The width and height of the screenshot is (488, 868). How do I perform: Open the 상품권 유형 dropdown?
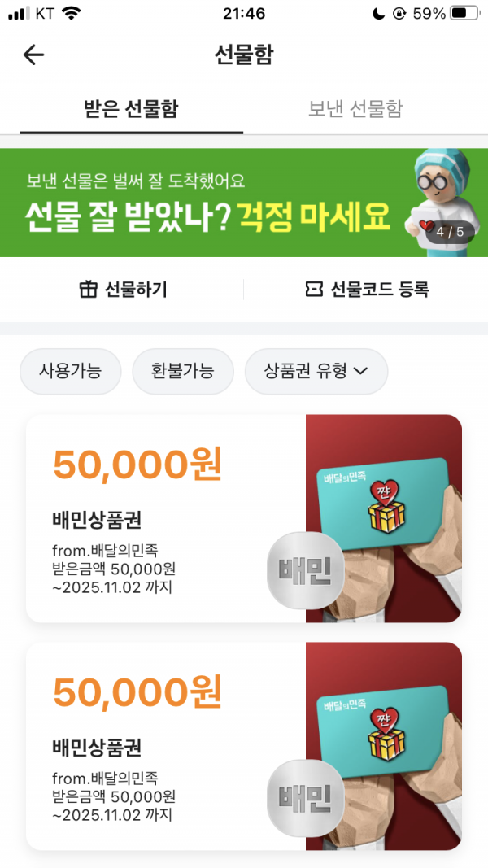pyautogui.click(x=316, y=371)
